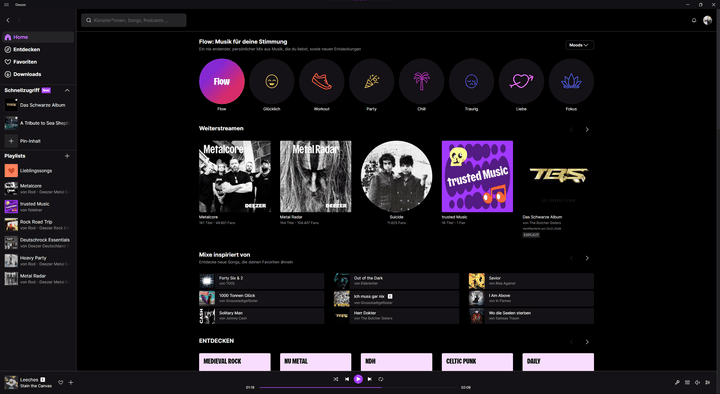Start the Flow mix

point(222,81)
